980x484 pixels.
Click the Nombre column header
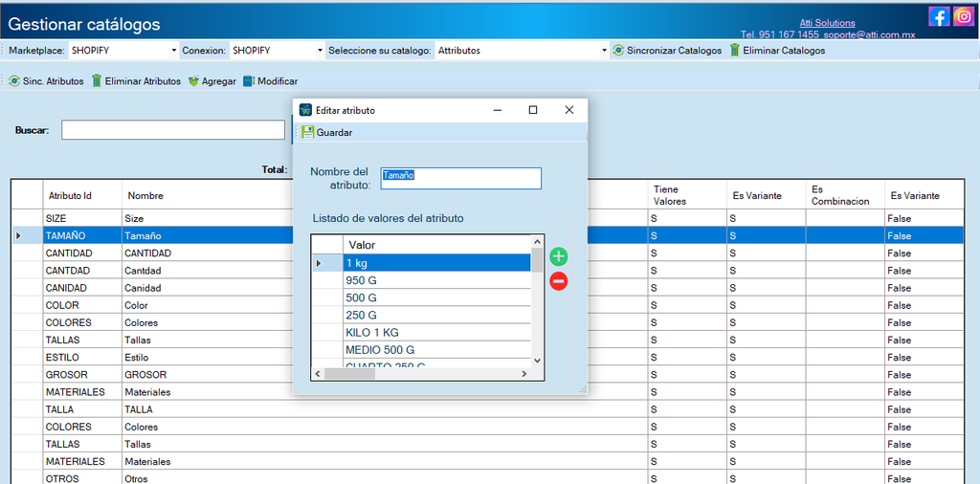pos(207,195)
